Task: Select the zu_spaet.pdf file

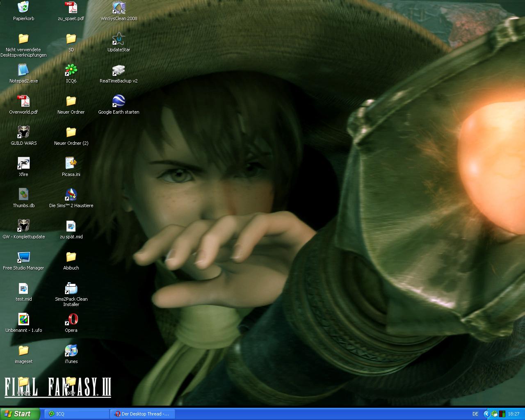Action: [x=71, y=8]
